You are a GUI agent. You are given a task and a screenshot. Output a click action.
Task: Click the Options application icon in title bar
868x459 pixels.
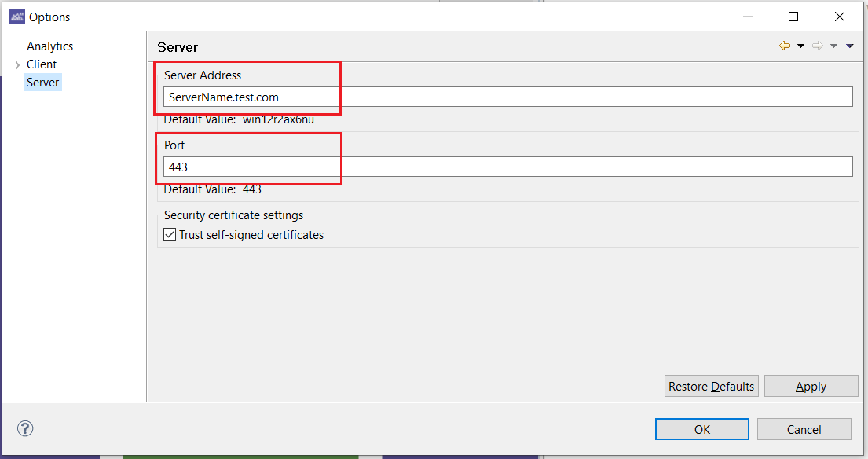pos(16,16)
